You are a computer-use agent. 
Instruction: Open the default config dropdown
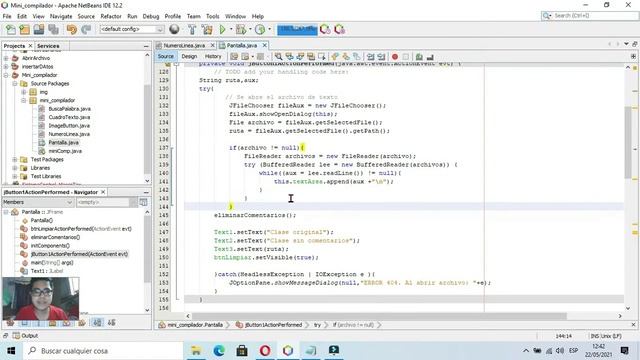click(131, 29)
